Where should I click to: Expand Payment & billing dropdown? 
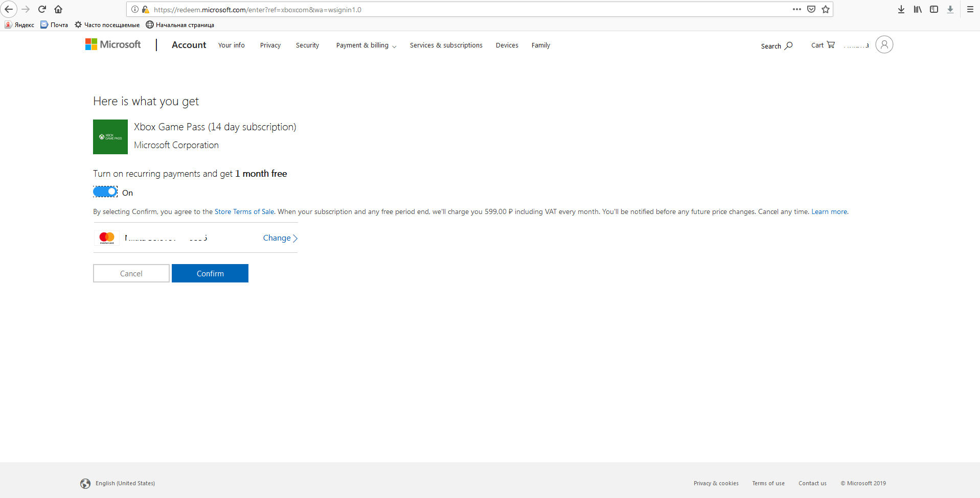[x=366, y=45]
